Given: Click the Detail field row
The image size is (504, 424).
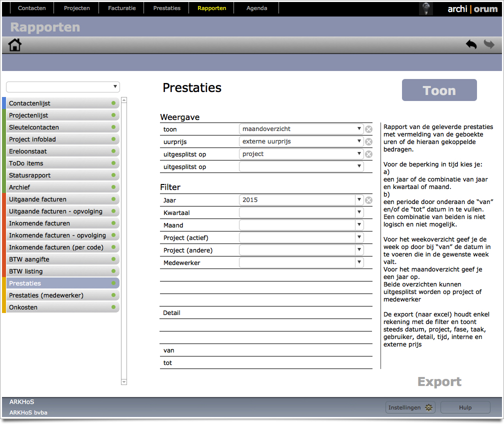Looking at the screenshot, I should click(266, 313).
